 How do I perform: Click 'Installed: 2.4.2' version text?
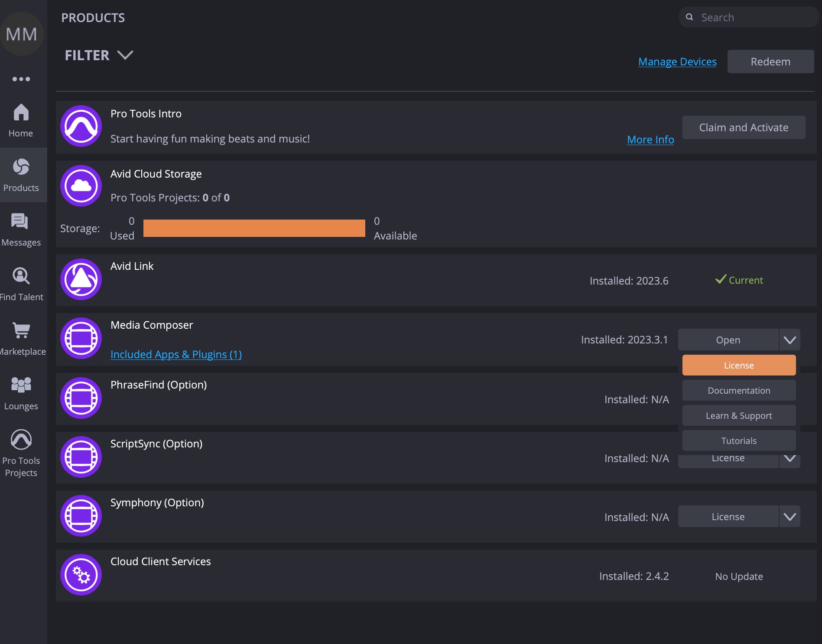coord(634,576)
